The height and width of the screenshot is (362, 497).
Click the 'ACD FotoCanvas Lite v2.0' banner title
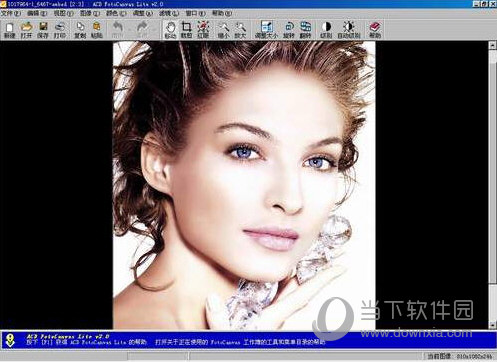coord(68,336)
